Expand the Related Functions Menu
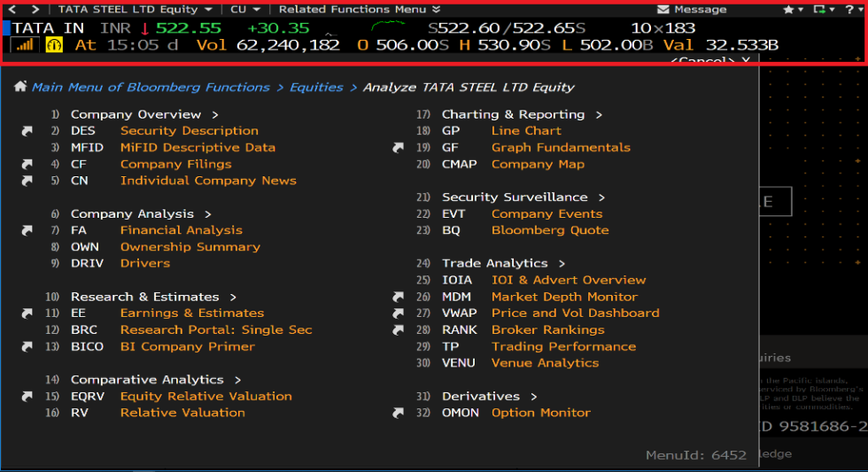This screenshot has height=472, width=868. [358, 10]
